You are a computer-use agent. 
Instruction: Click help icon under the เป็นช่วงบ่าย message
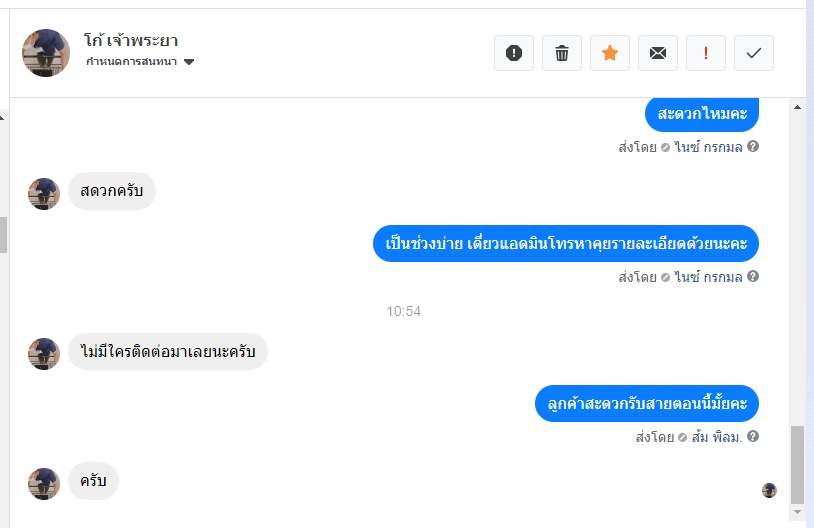click(753, 276)
